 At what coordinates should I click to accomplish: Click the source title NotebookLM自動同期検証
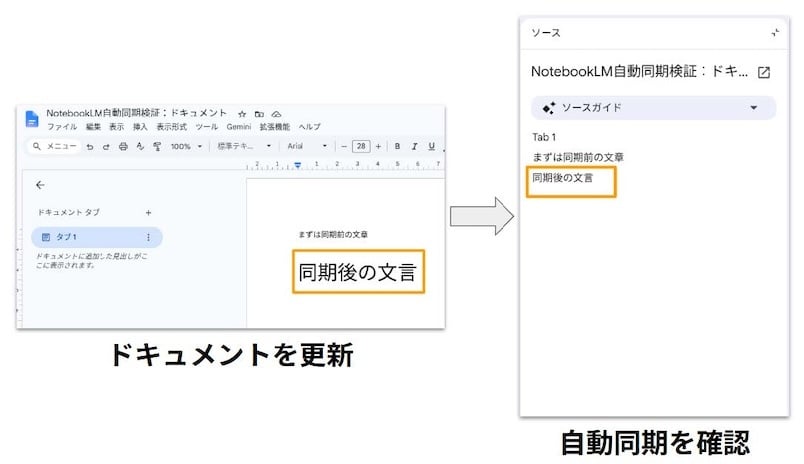(639, 71)
